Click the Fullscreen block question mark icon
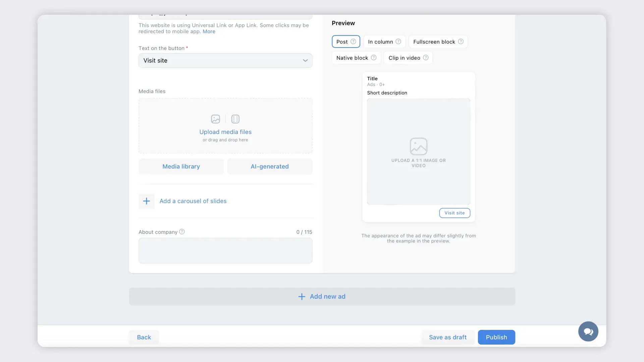The height and width of the screenshot is (362, 644). tap(461, 42)
